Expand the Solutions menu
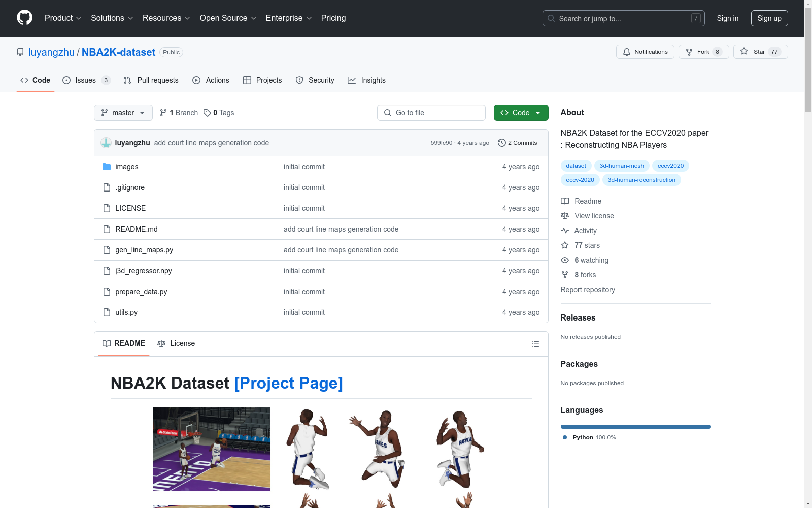Screen dimensions: 812x508 pyautogui.click(x=112, y=18)
